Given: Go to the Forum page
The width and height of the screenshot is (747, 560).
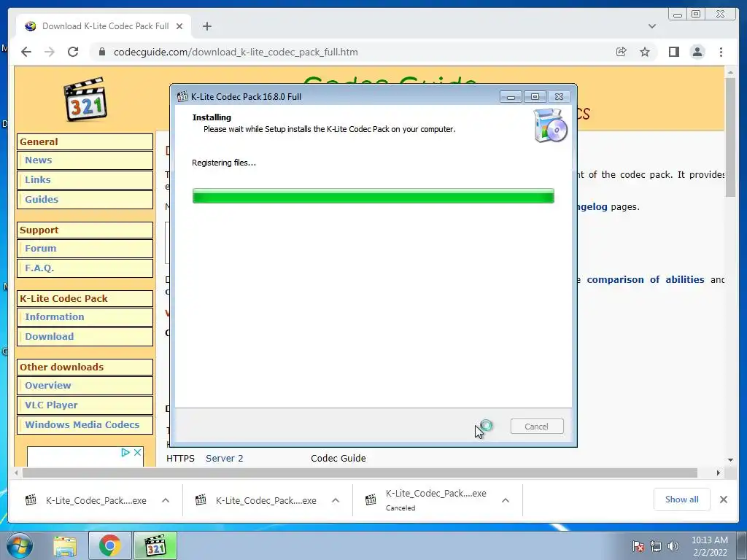Looking at the screenshot, I should tap(85, 249).
